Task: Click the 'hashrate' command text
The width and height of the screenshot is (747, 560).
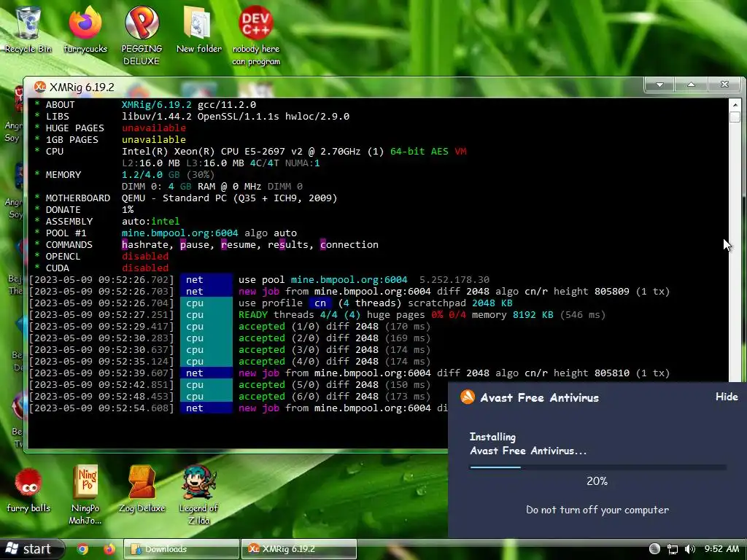Action: [x=145, y=245]
